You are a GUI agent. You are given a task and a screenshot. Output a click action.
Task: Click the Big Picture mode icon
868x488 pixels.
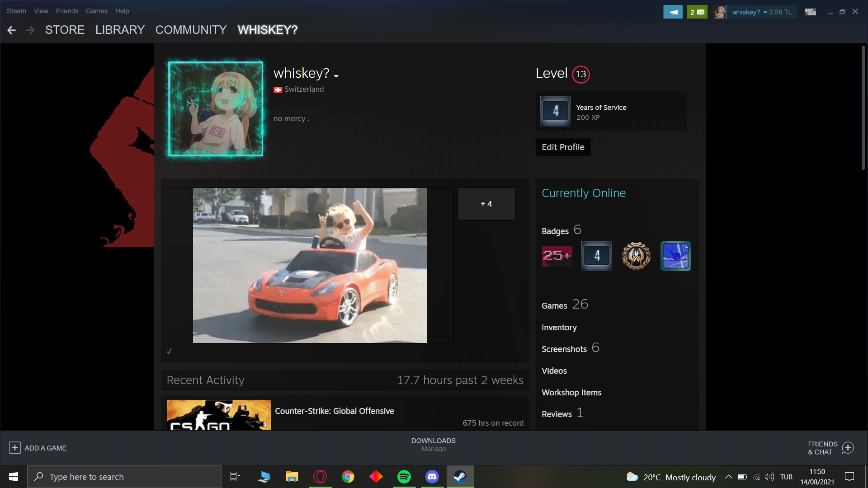coord(810,12)
